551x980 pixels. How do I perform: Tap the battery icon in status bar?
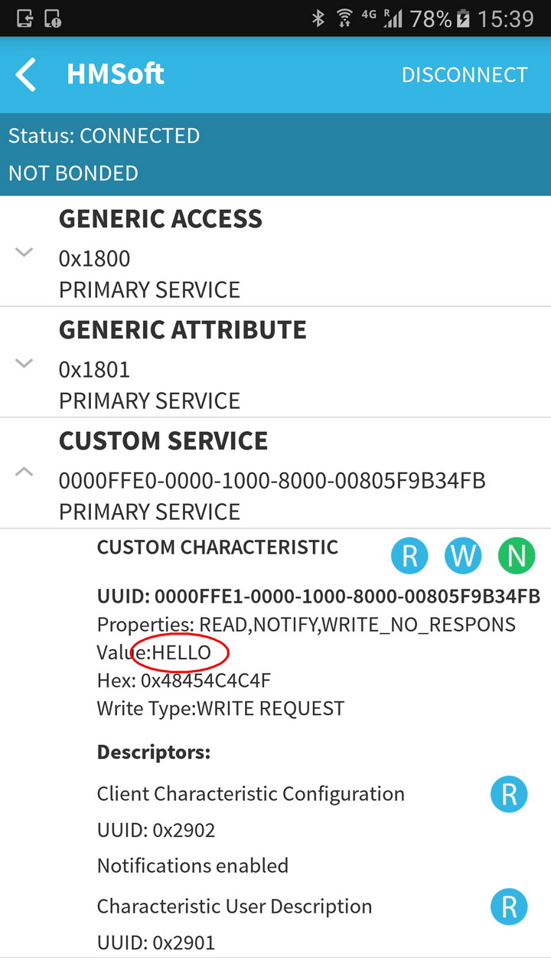[462, 18]
